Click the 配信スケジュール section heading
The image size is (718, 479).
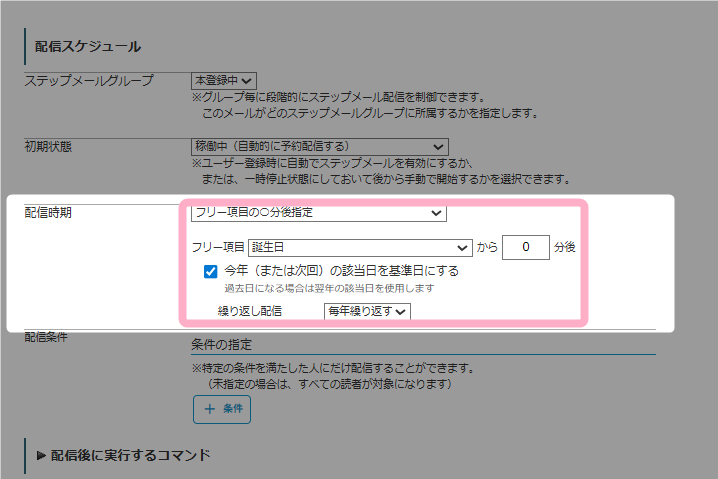[x=88, y=46]
